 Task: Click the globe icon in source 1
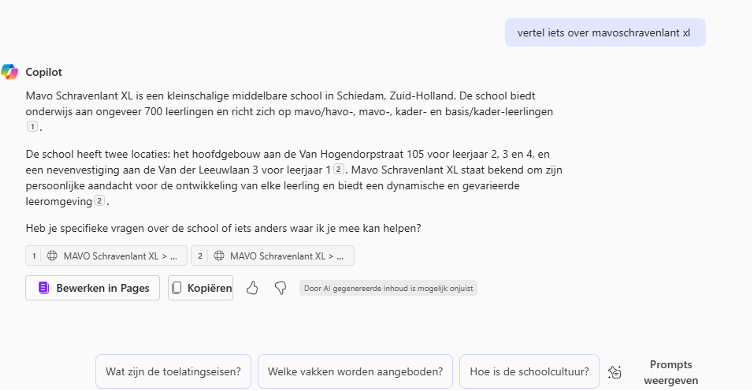tap(52, 256)
